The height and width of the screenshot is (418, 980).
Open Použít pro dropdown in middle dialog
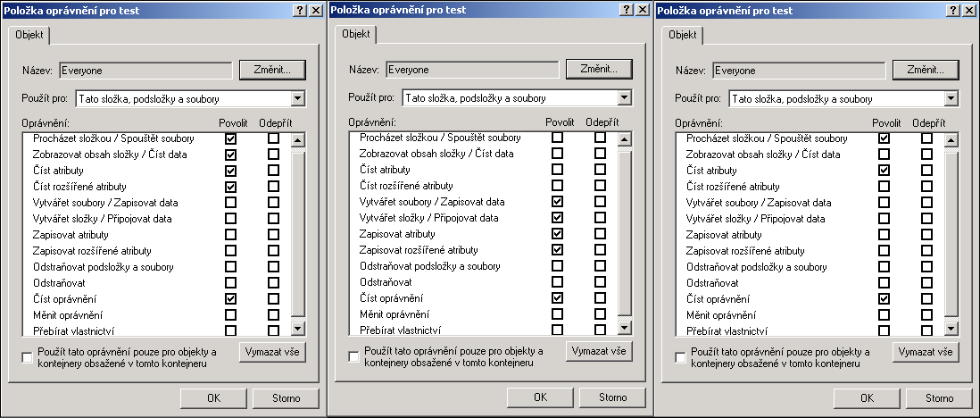click(x=625, y=97)
